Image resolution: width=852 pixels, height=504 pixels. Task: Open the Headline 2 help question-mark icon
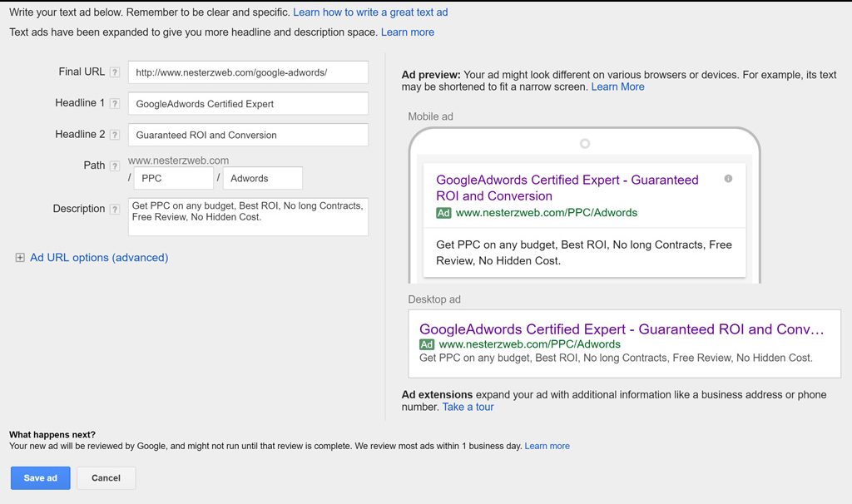pos(115,135)
